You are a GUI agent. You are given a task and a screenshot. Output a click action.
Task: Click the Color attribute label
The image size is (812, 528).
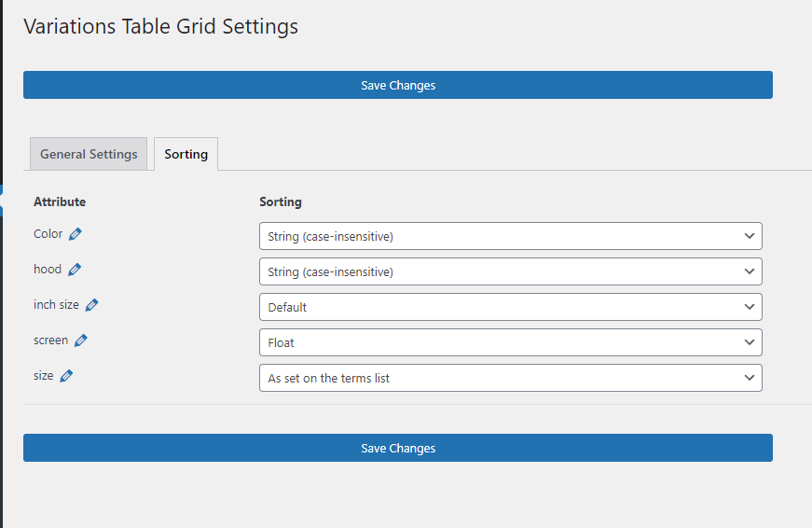(x=48, y=234)
